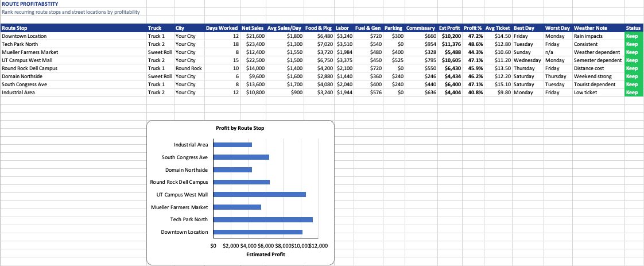Screen dimensions: 644x266
Task: Click the Days Worked column header
Action: (x=222, y=28)
